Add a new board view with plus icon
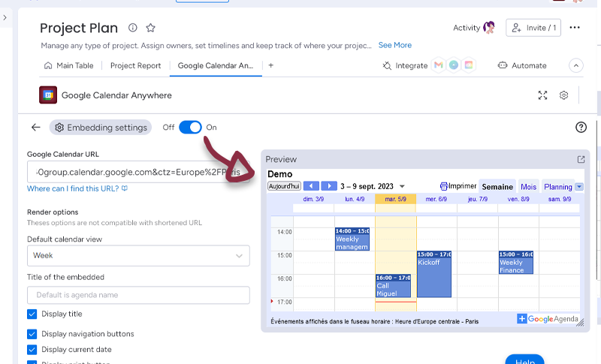This screenshot has height=364, width=601. pyautogui.click(x=270, y=65)
